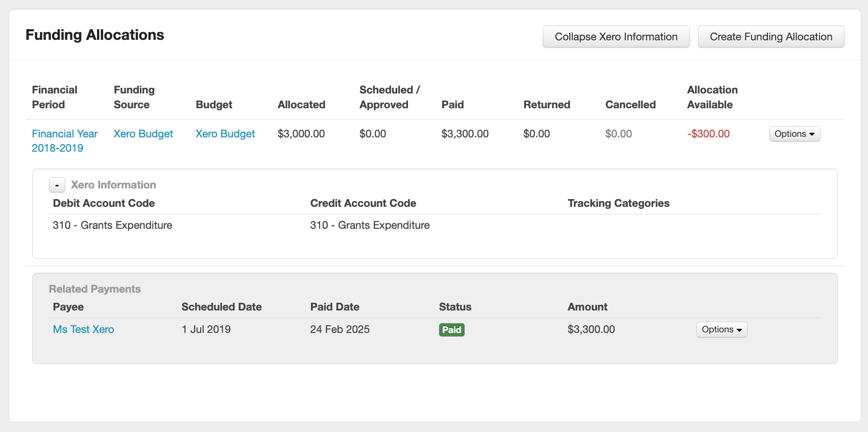Click the 24 Feb 2025 paid date
The image size is (868, 432).
pyautogui.click(x=340, y=329)
